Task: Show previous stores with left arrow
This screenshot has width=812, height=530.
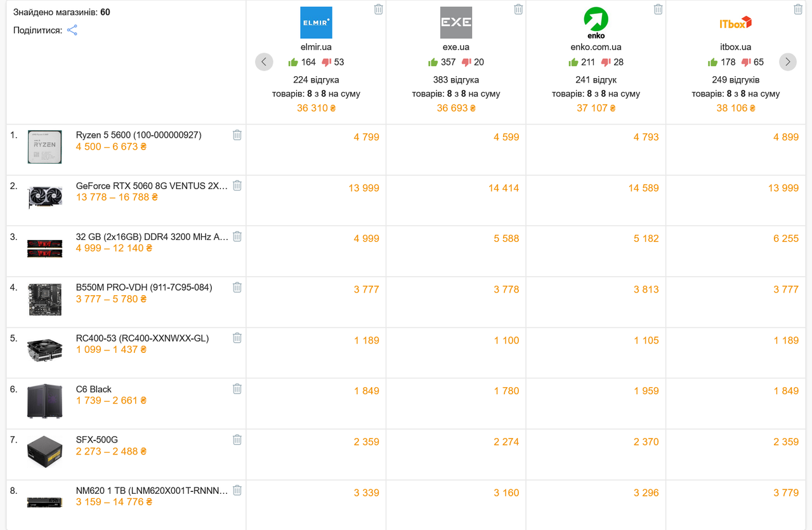Action: 264,62
